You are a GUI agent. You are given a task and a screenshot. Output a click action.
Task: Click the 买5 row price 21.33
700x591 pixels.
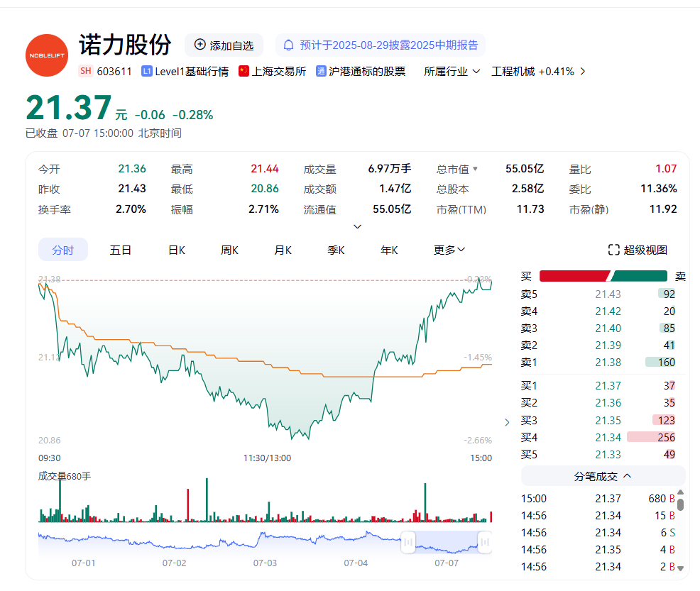click(x=608, y=455)
